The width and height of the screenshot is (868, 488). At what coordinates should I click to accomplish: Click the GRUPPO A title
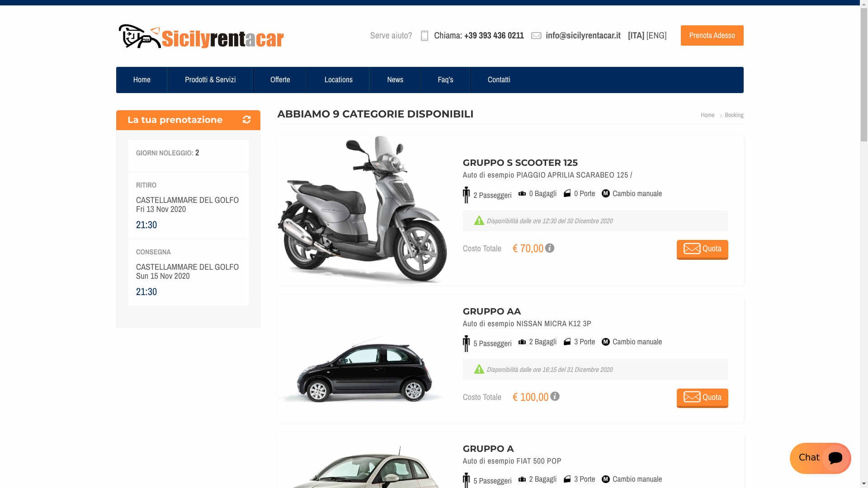(x=488, y=449)
